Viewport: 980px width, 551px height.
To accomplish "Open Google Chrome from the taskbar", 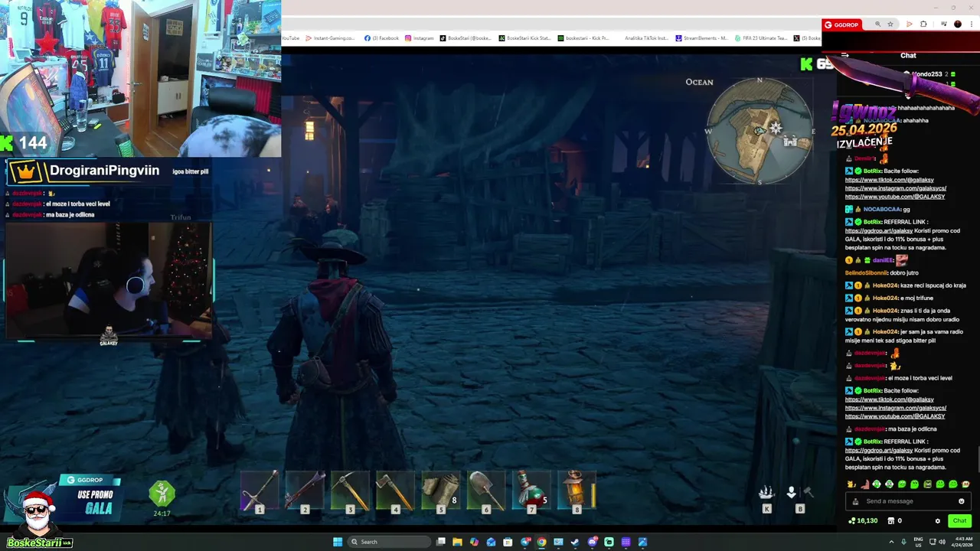I will [541, 542].
